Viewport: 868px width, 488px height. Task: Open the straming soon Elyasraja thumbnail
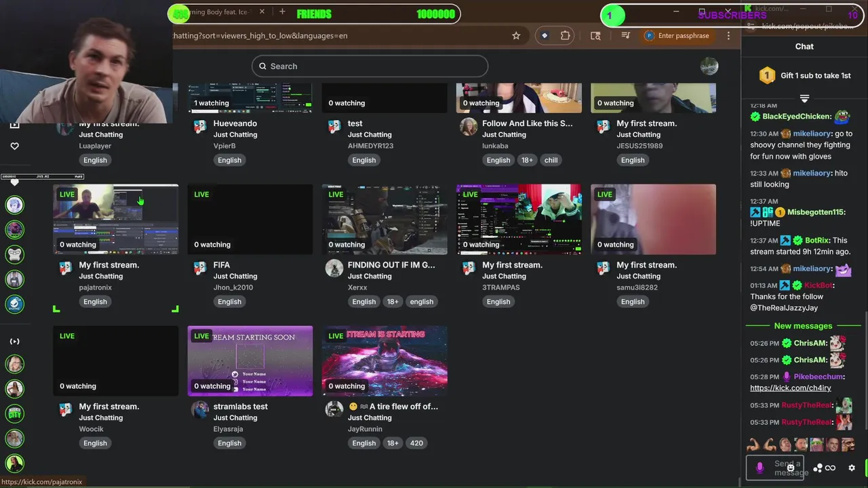(250, 361)
